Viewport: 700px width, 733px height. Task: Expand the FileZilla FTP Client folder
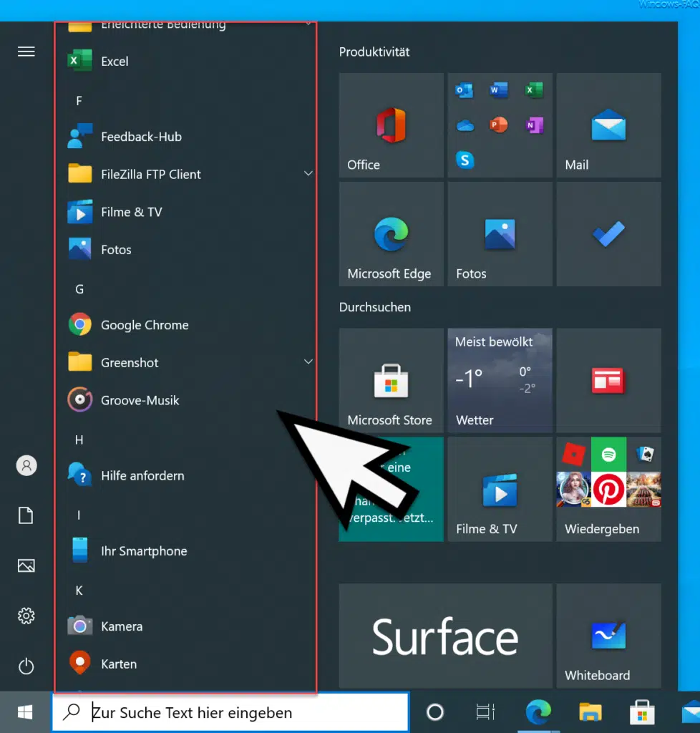point(308,173)
